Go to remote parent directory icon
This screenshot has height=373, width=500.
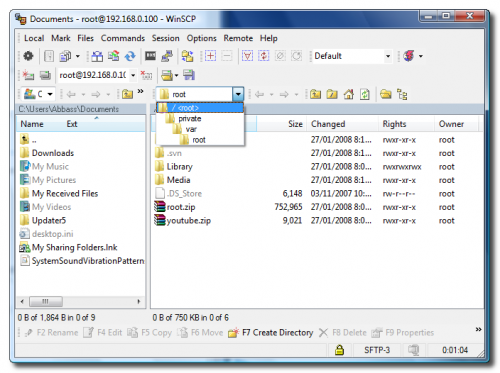click(315, 95)
